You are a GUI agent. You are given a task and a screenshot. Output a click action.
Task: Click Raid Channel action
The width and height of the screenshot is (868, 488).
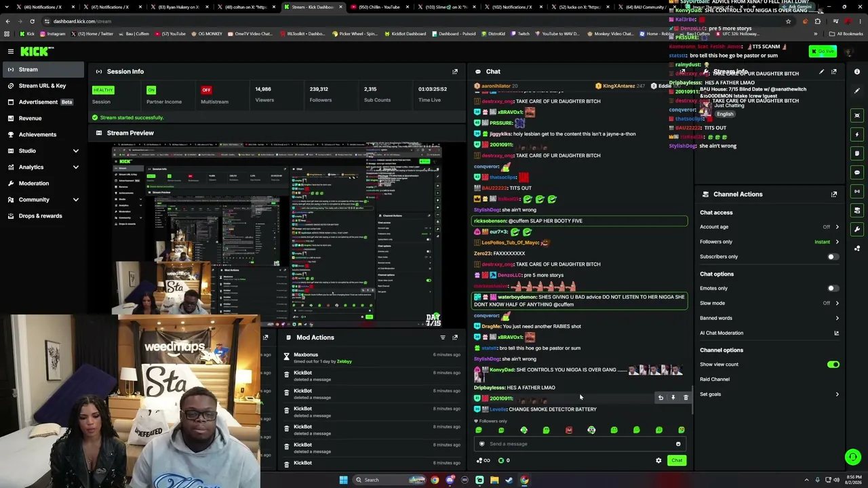[715, 380]
